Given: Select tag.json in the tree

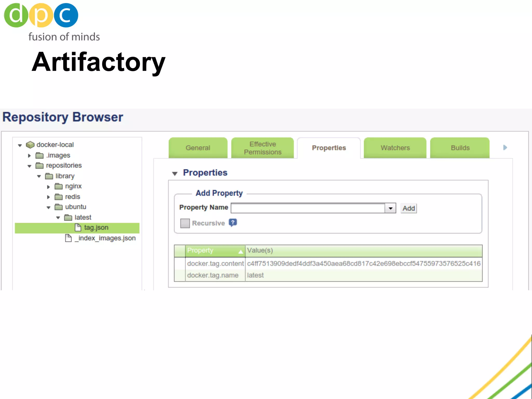Looking at the screenshot, I should tap(77, 228).
